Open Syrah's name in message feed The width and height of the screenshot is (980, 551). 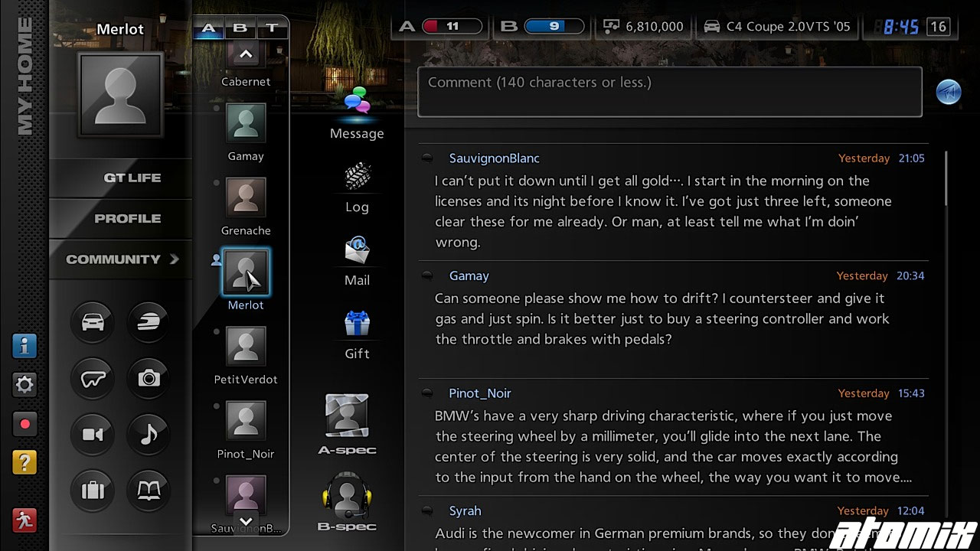point(465,511)
